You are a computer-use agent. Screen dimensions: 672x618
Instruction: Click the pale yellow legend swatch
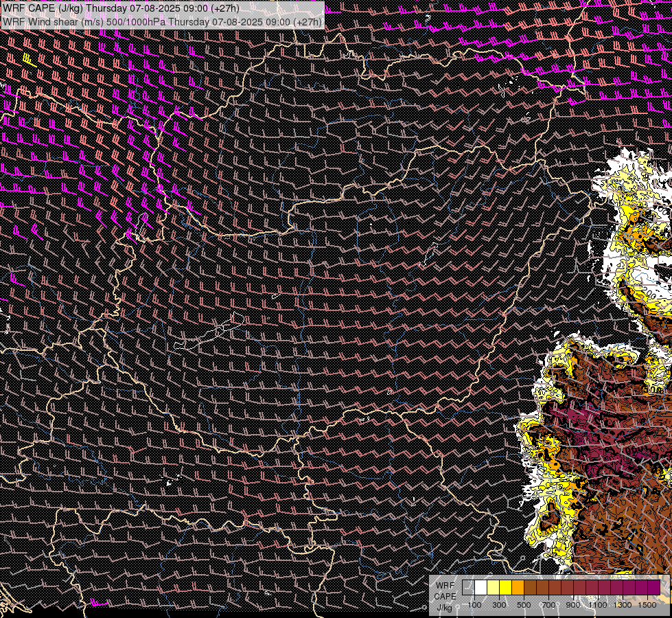[x=494, y=587]
